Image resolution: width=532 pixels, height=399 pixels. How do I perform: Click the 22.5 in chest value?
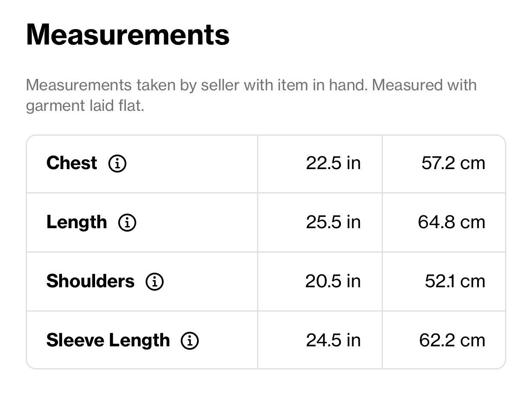pyautogui.click(x=333, y=163)
